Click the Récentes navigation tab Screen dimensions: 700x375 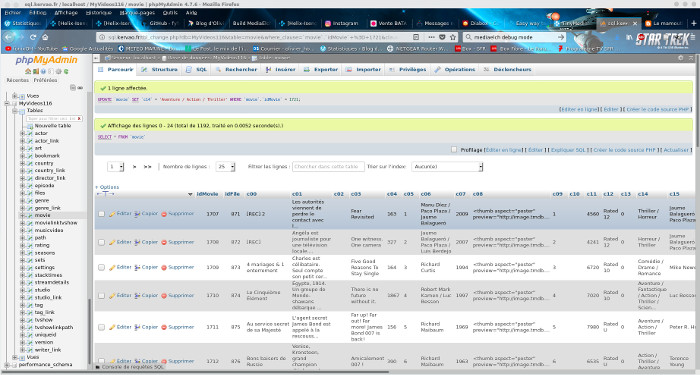[18, 80]
